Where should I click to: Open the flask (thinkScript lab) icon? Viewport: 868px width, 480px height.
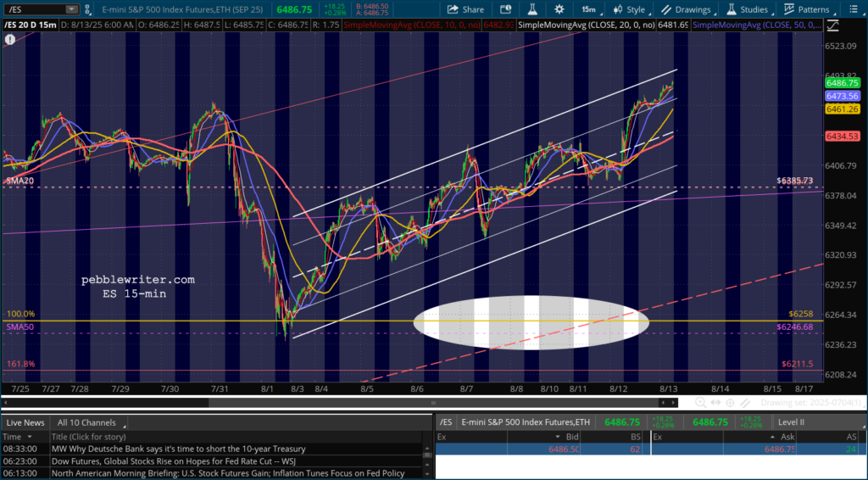click(x=526, y=9)
